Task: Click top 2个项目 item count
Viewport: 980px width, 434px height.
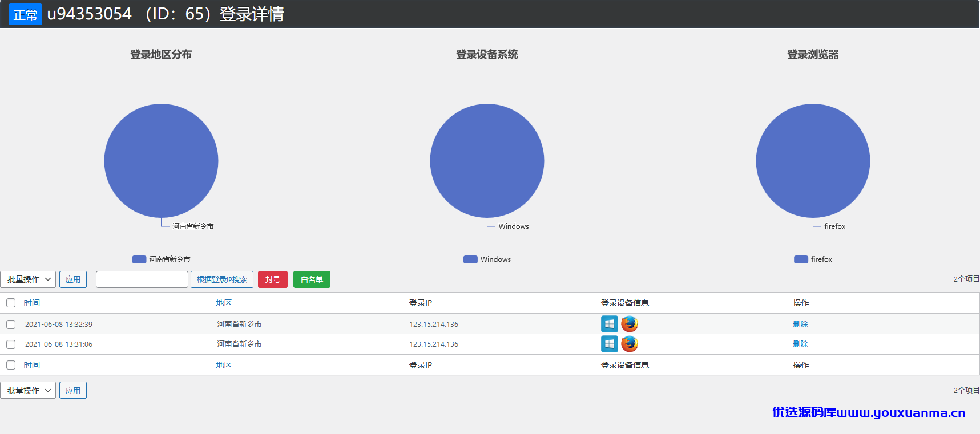Action: 966,279
